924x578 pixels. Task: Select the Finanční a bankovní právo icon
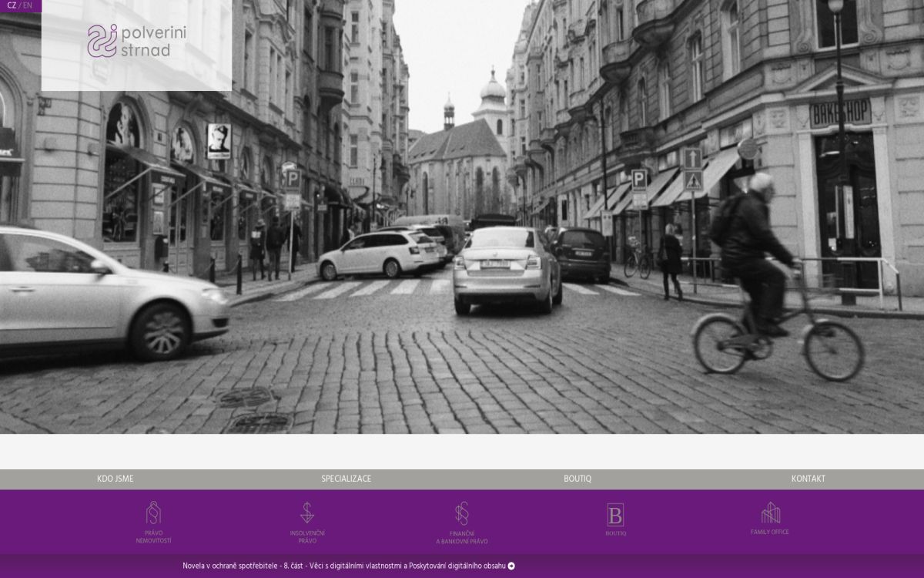(462, 513)
